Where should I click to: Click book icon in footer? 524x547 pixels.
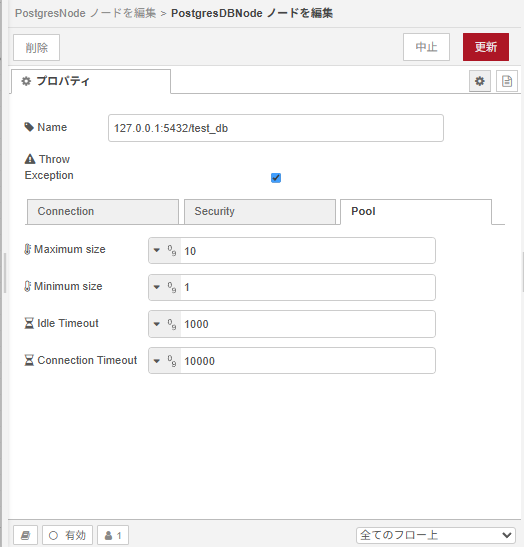[25, 535]
